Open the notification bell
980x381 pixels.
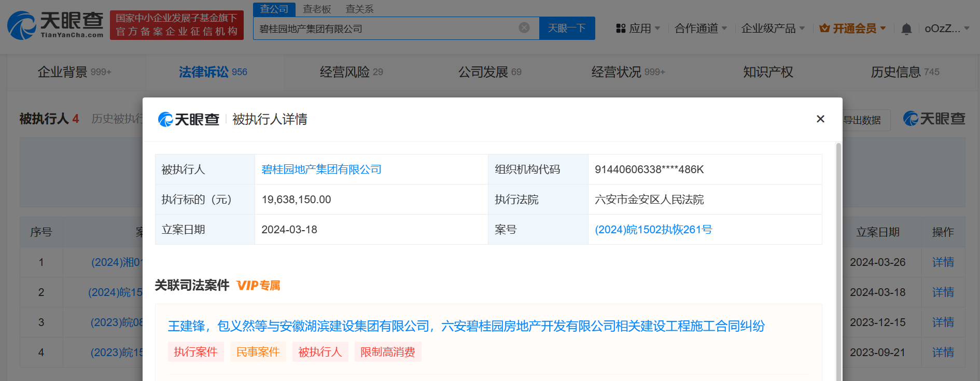(906, 29)
